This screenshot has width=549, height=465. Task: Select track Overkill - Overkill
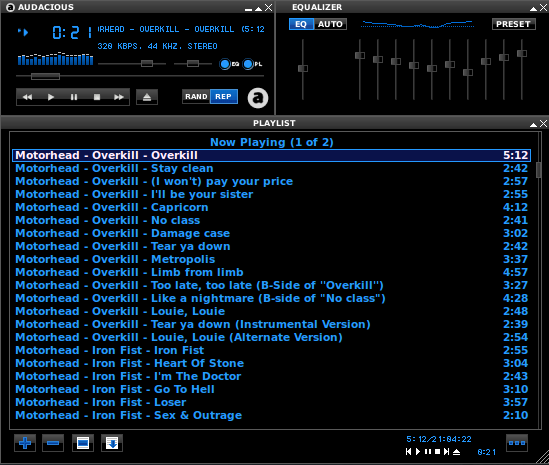pyautogui.click(x=271, y=155)
